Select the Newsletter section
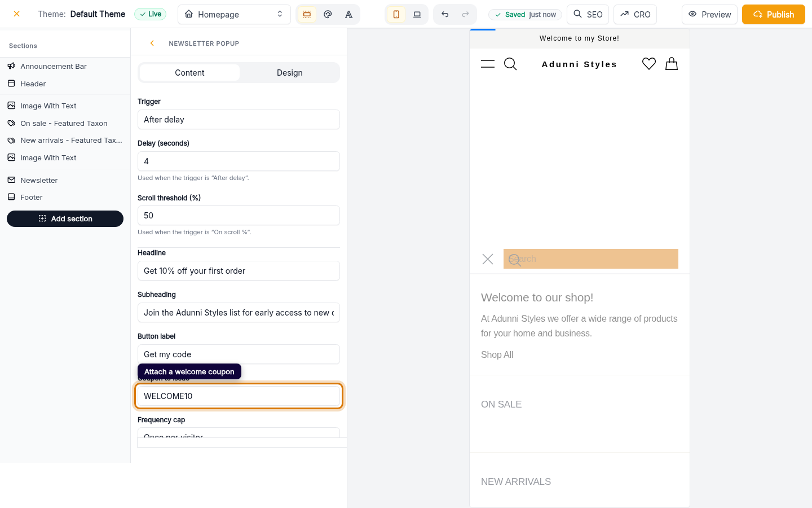This screenshot has width=812, height=508. click(65, 180)
